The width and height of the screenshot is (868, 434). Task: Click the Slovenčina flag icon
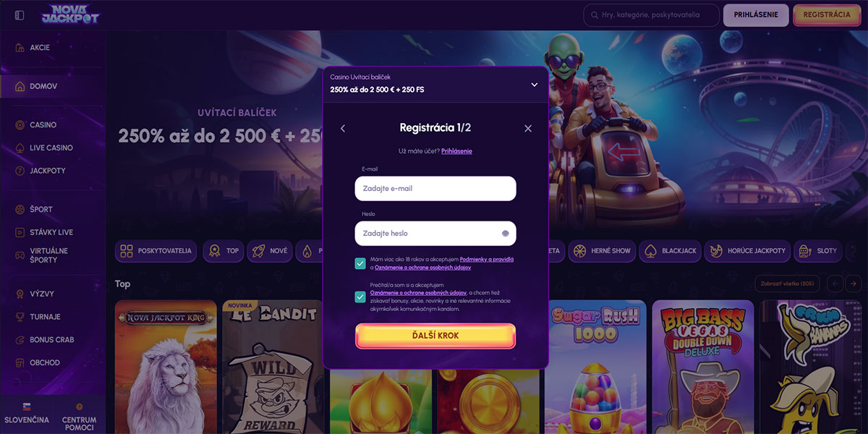click(27, 407)
